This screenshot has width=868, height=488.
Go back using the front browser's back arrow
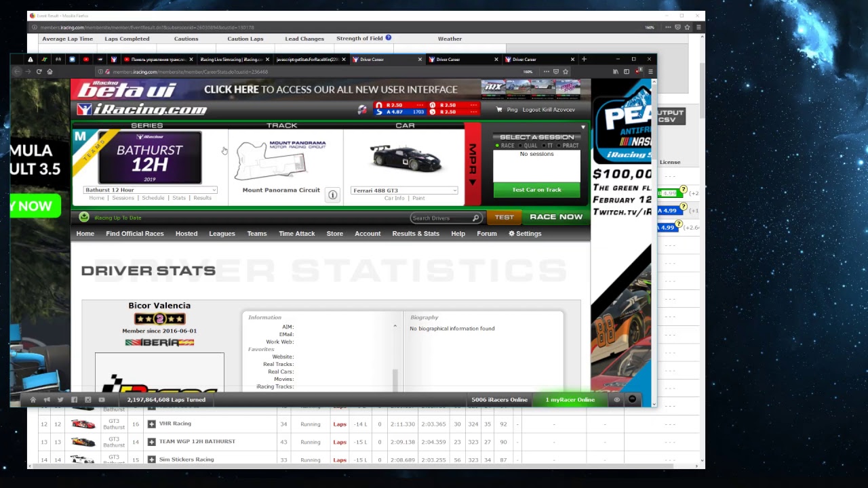(18, 71)
